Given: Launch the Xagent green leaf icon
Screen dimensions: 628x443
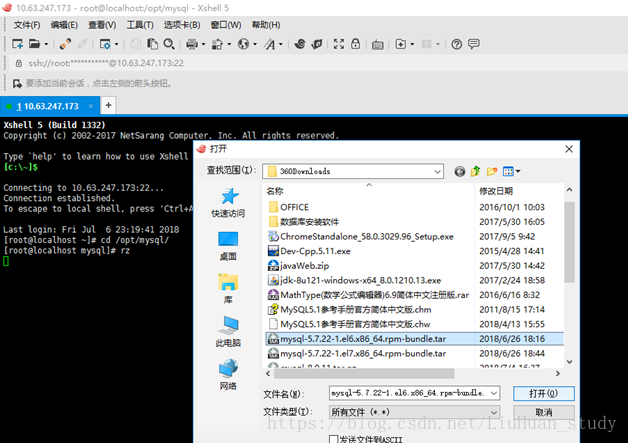Looking at the screenshot, I should (316, 44).
